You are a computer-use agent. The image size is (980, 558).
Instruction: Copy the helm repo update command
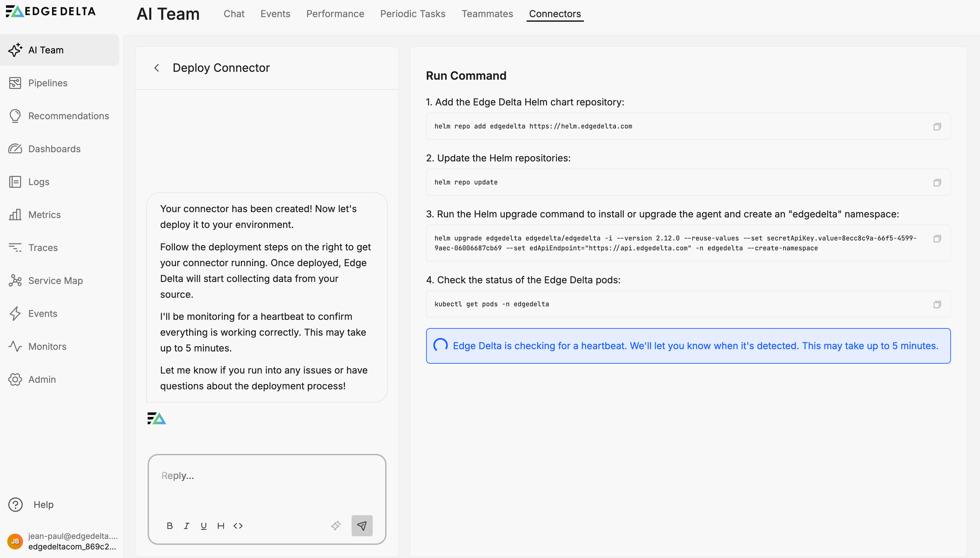click(937, 182)
